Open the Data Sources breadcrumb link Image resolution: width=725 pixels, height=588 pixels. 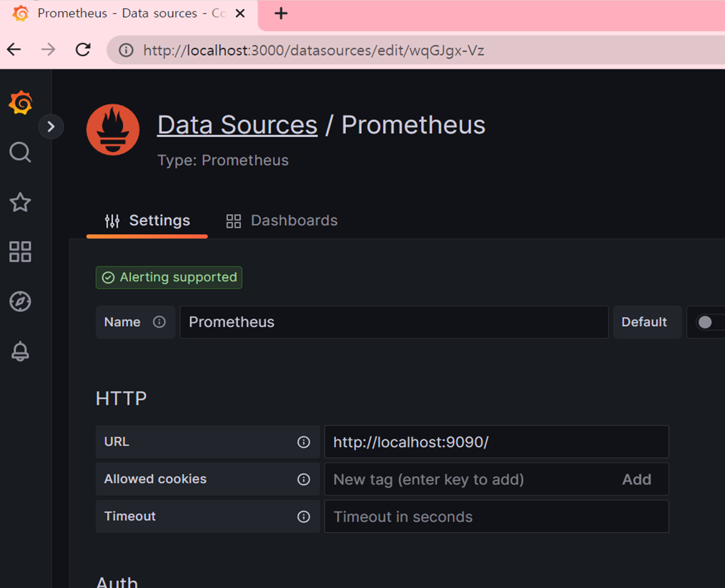click(237, 125)
